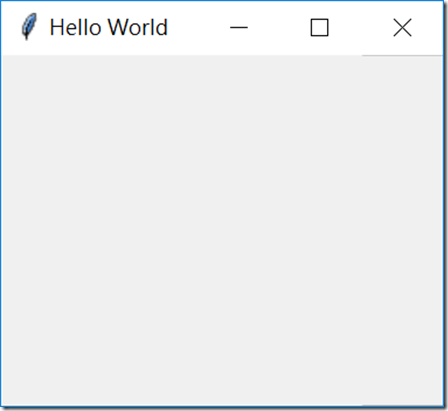448x411 pixels.
Task: Click title bar space between maximize and close
Action: point(361,27)
